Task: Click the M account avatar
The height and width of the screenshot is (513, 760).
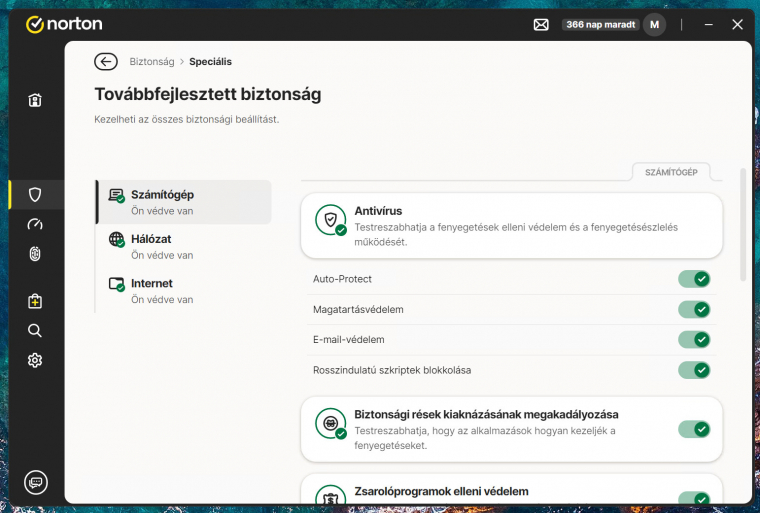Action: pos(654,25)
